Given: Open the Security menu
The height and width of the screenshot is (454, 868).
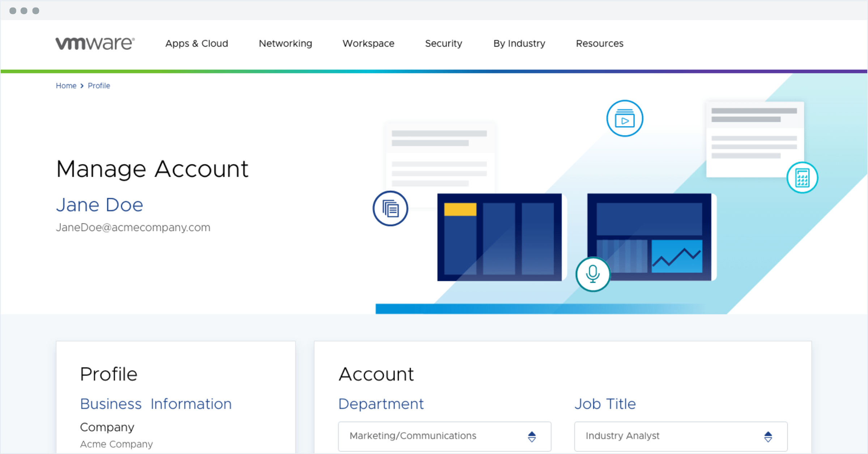Looking at the screenshot, I should click(443, 43).
